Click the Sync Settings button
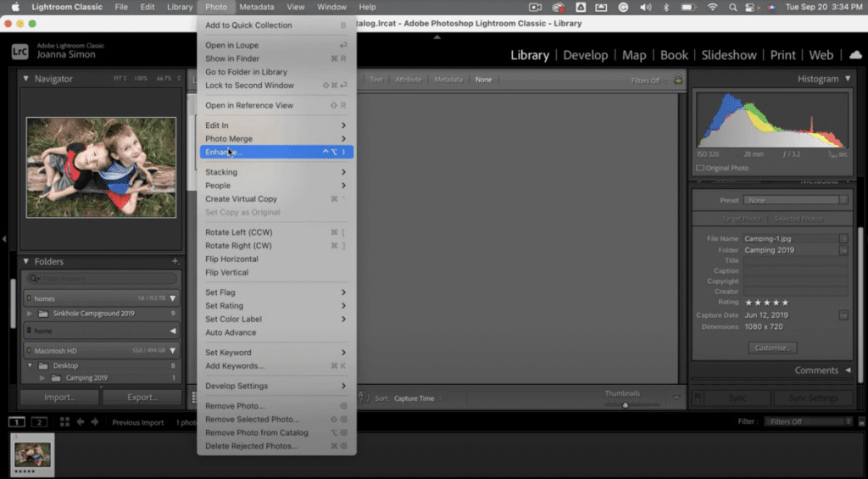The height and width of the screenshot is (479, 868). 813,398
